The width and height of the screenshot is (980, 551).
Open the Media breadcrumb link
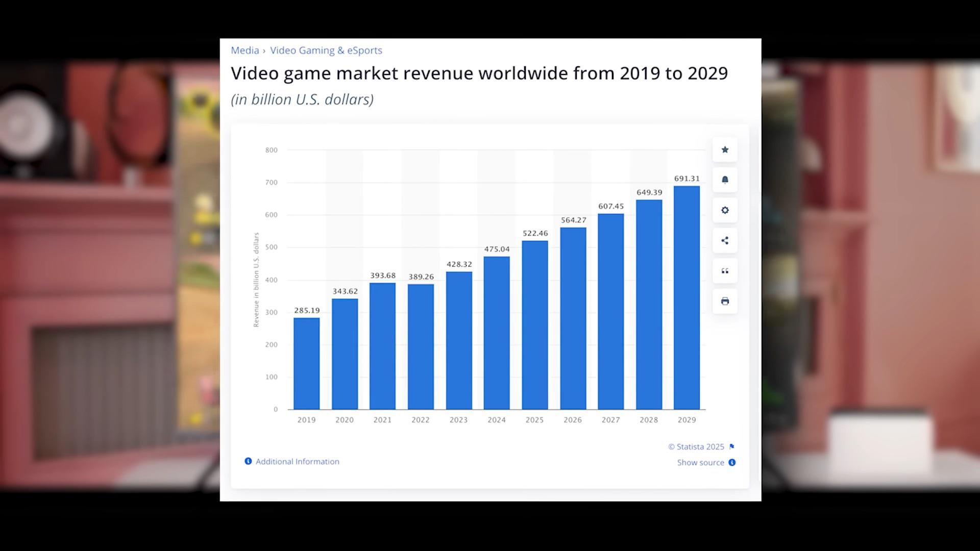[x=245, y=51]
